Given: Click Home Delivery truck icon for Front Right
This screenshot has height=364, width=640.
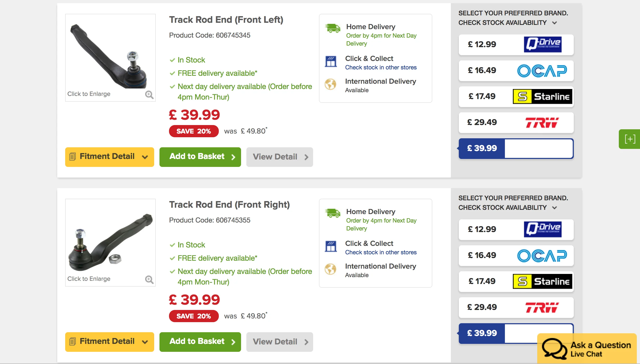Looking at the screenshot, I should click(333, 213).
